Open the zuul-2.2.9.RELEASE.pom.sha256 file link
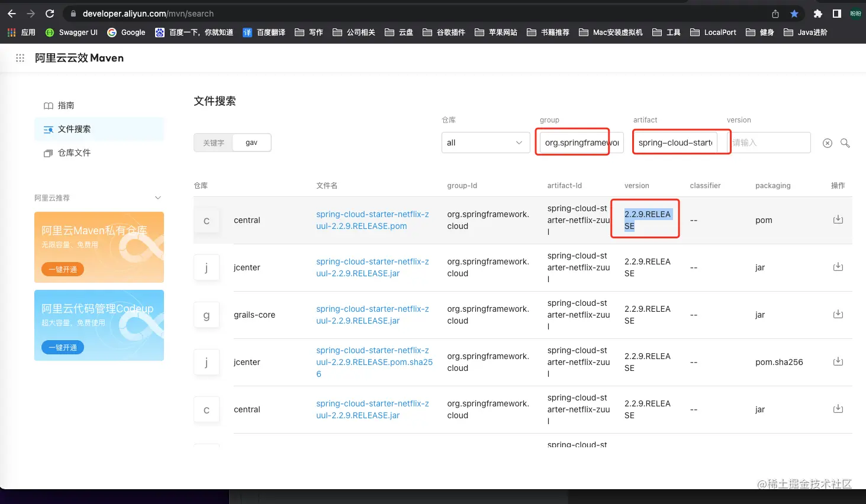The width and height of the screenshot is (866, 504). 374,362
